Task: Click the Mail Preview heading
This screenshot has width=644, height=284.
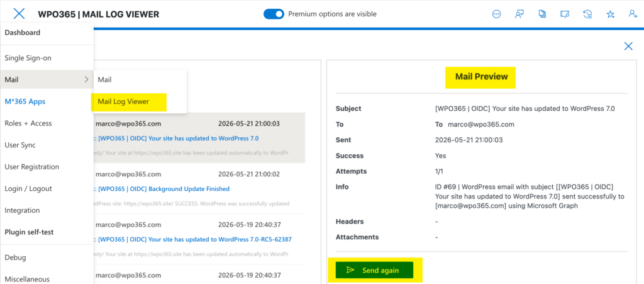Action: (x=481, y=76)
